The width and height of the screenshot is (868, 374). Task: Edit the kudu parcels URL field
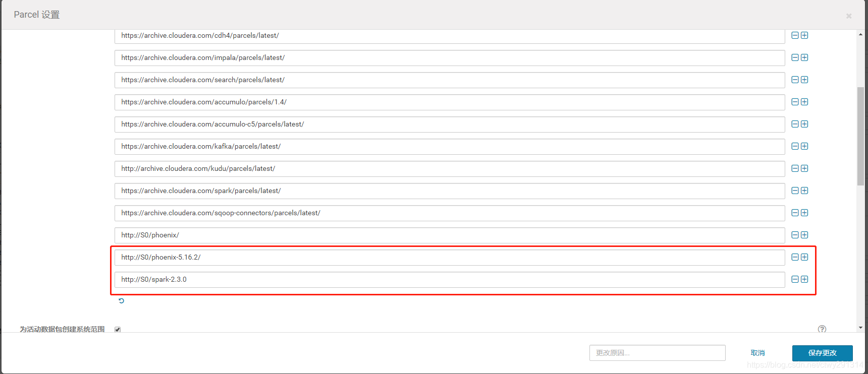450,169
